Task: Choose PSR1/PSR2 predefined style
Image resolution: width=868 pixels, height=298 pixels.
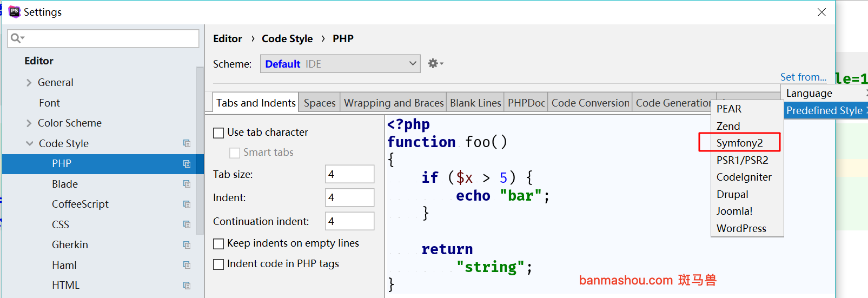Action: (747, 160)
